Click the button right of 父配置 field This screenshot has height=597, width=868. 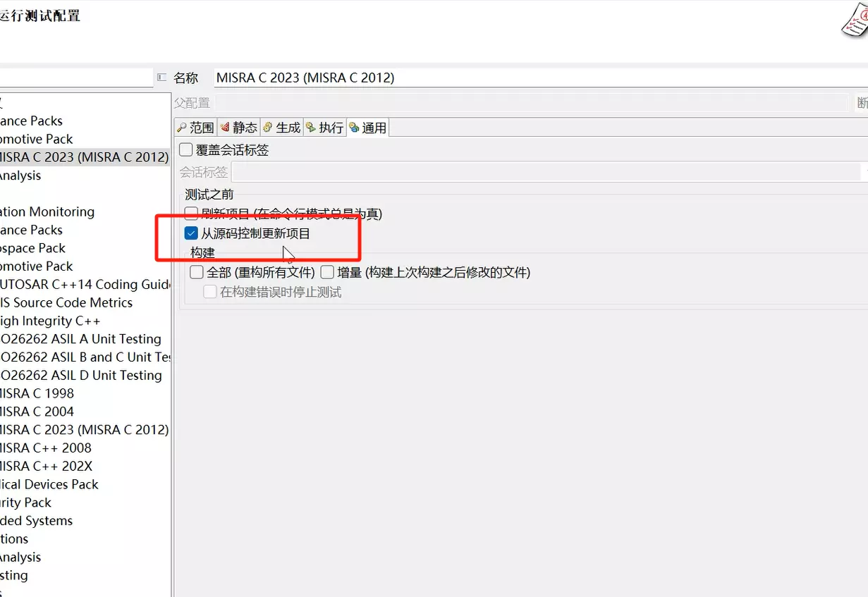(862, 103)
